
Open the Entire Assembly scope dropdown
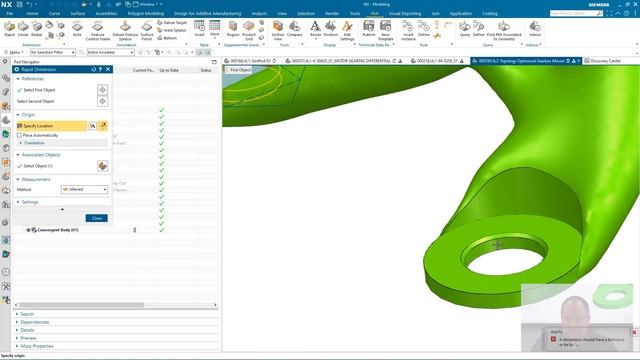[x=110, y=52]
